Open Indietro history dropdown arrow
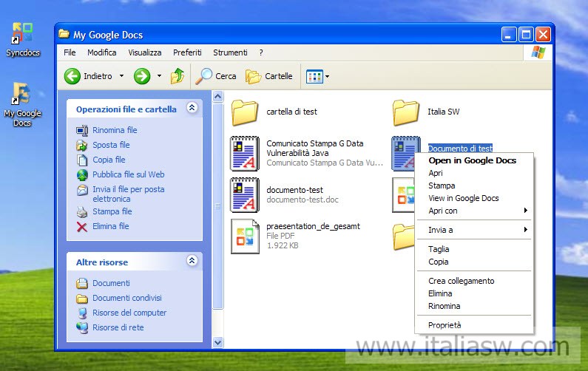Viewport: 588px width, 371px height. coord(121,76)
